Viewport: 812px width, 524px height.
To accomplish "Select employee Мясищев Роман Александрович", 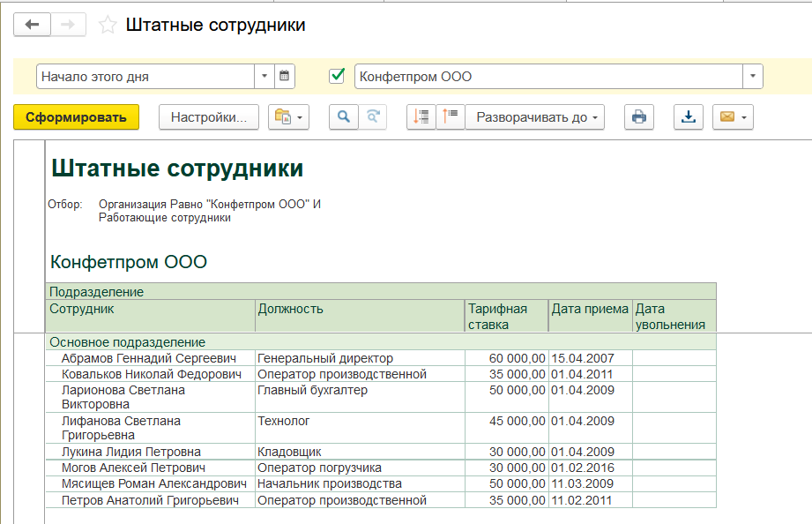I will coord(151,483).
